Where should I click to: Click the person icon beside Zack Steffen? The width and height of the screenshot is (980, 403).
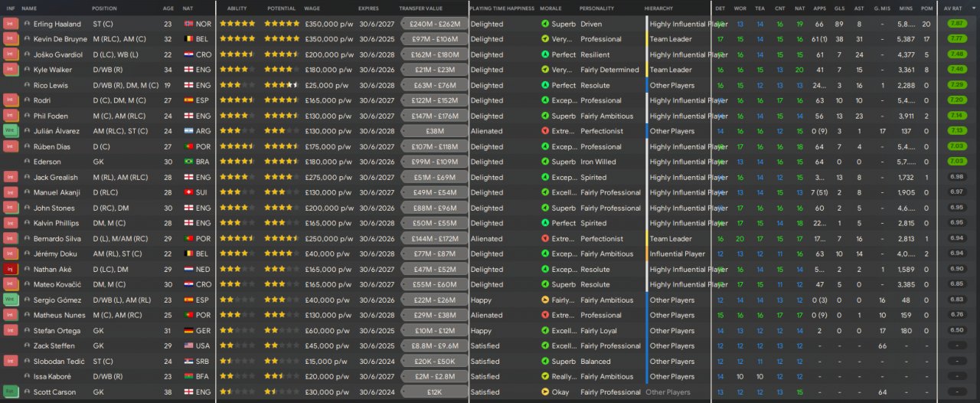[28, 346]
